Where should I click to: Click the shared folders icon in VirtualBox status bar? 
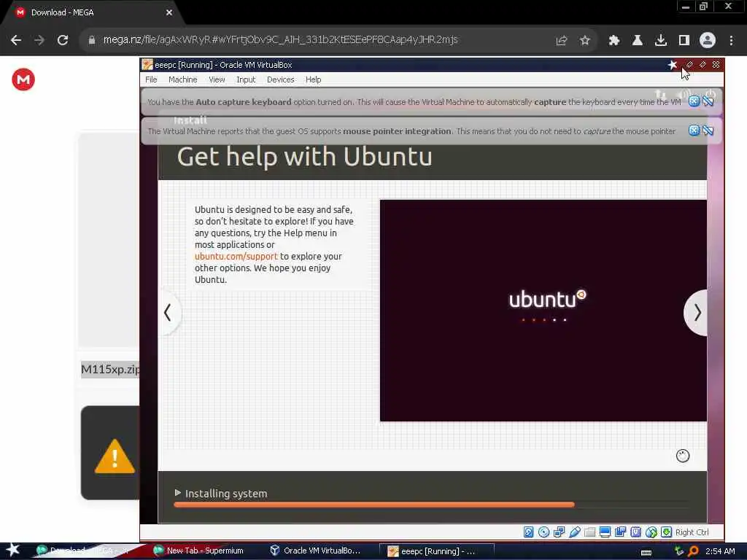[589, 532]
